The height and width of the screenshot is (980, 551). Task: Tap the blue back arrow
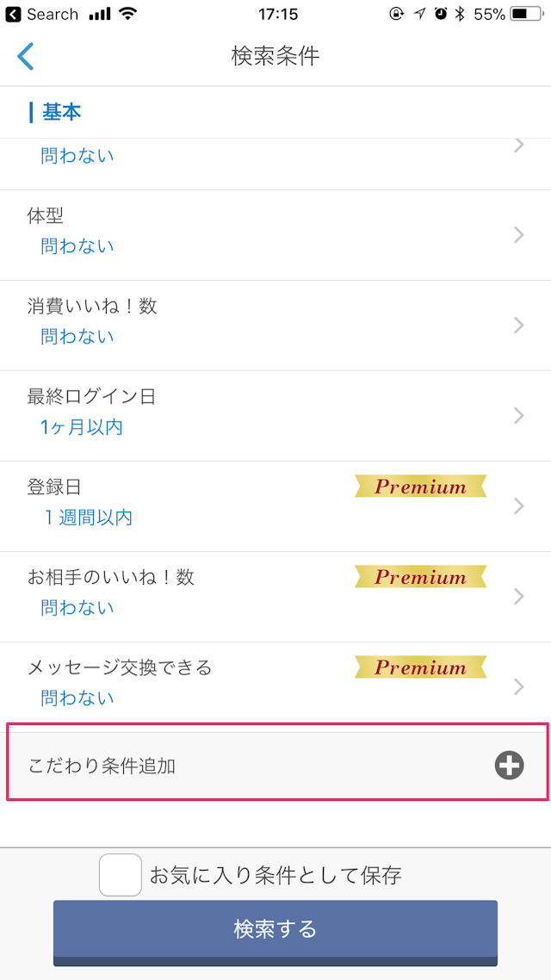tap(26, 56)
